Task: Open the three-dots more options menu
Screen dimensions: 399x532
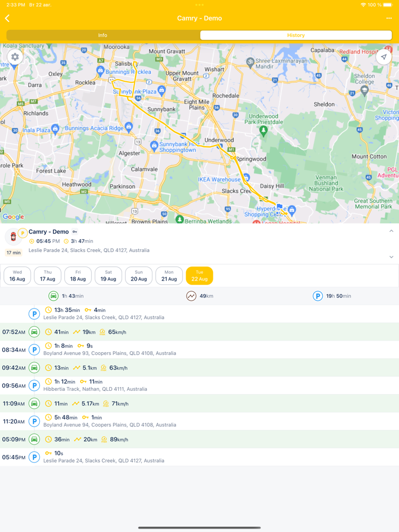Action: coord(389,18)
